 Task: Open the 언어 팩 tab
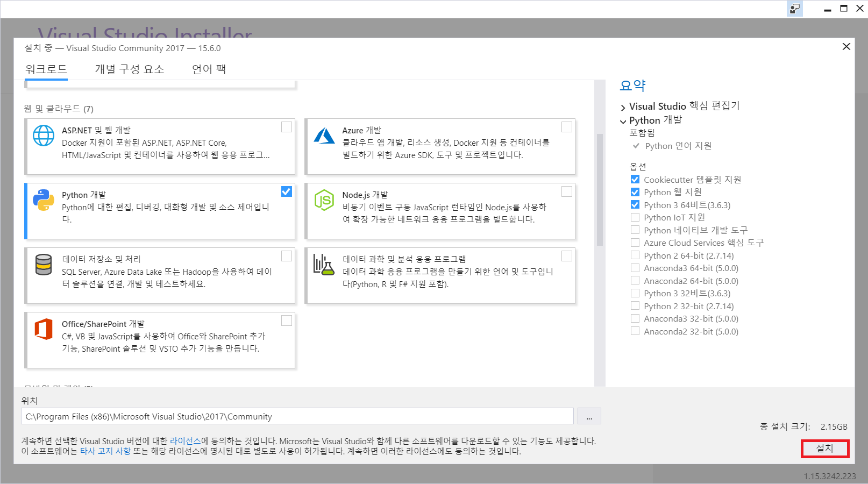click(x=209, y=69)
